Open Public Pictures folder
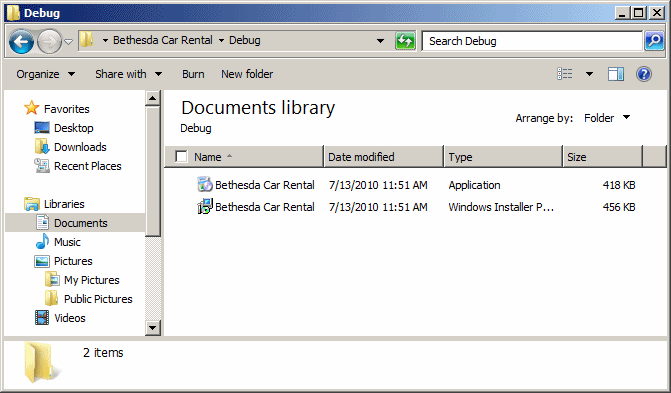 point(98,299)
